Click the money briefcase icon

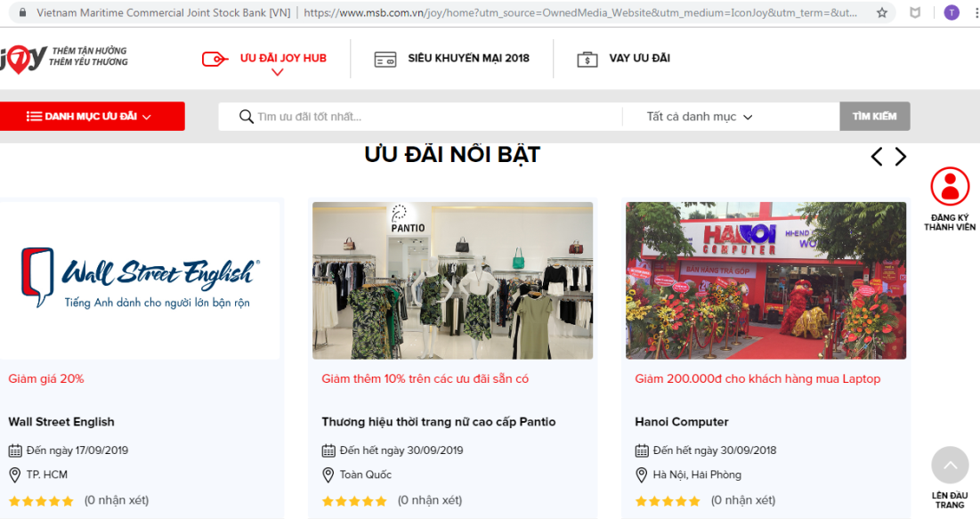pos(587,60)
